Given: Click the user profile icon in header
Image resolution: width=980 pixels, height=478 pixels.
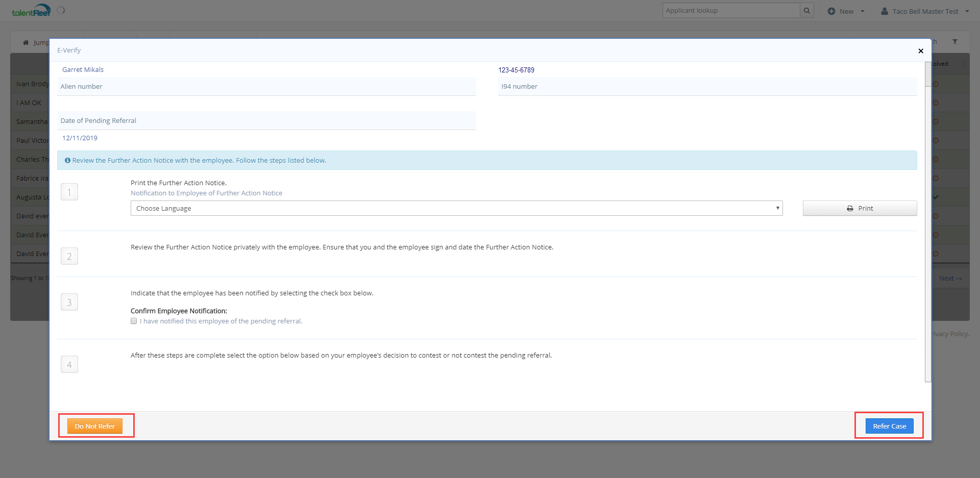Looking at the screenshot, I should (885, 11).
